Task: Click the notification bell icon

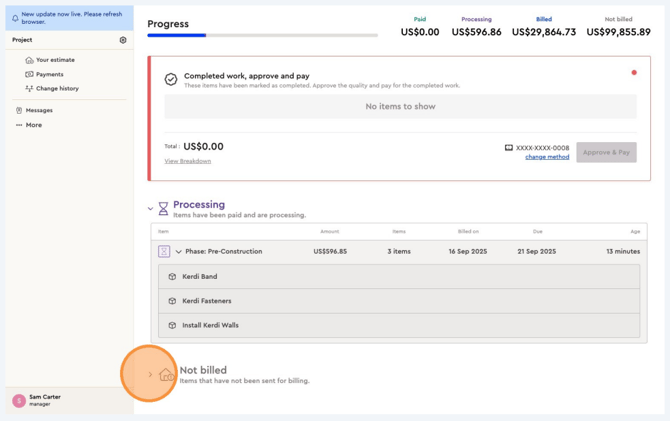Action: pos(15,18)
